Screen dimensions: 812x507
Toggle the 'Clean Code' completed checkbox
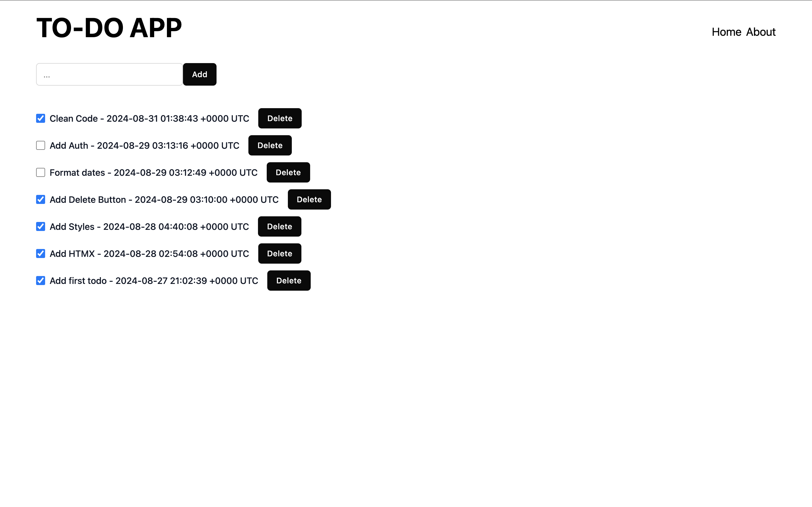click(41, 118)
